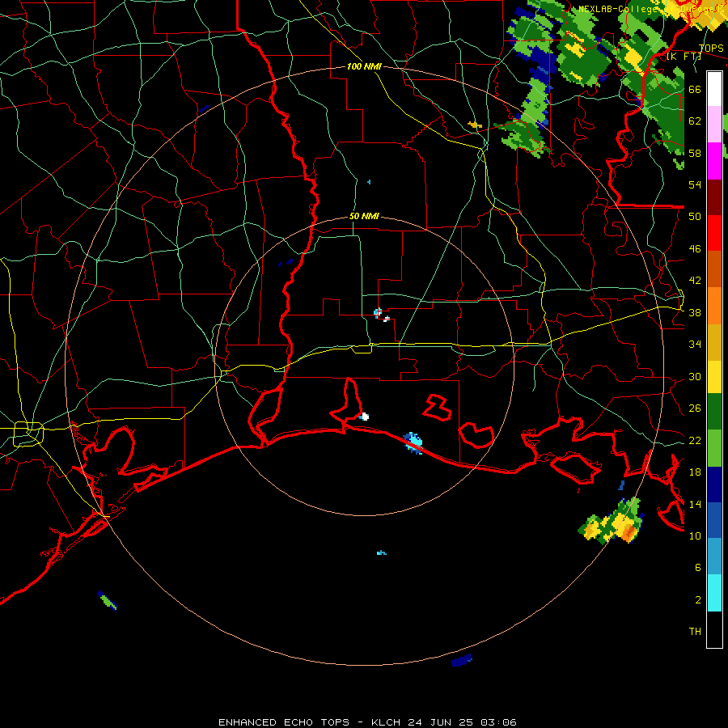This screenshot has height=728, width=728.
Task: Click the legend value '30'
Action: pyautogui.click(x=695, y=376)
